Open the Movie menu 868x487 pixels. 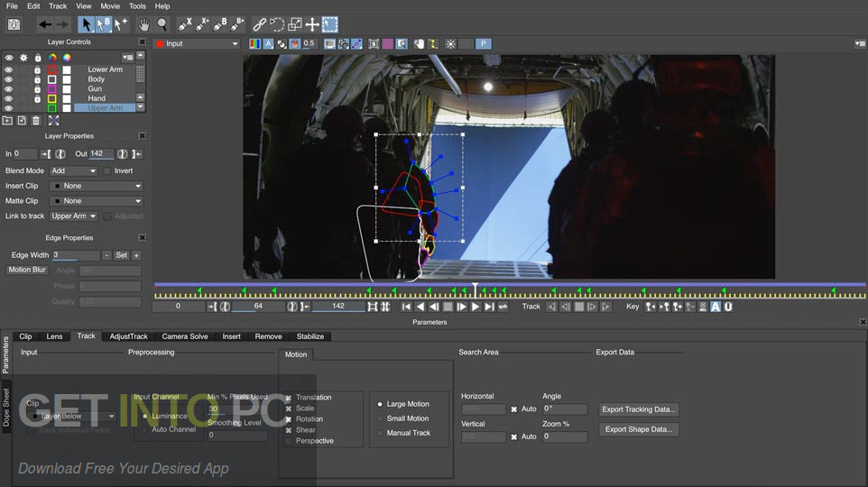pyautogui.click(x=110, y=6)
